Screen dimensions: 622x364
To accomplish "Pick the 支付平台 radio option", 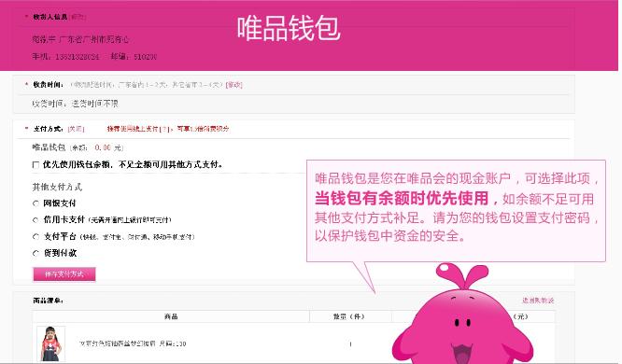I will tap(35, 237).
